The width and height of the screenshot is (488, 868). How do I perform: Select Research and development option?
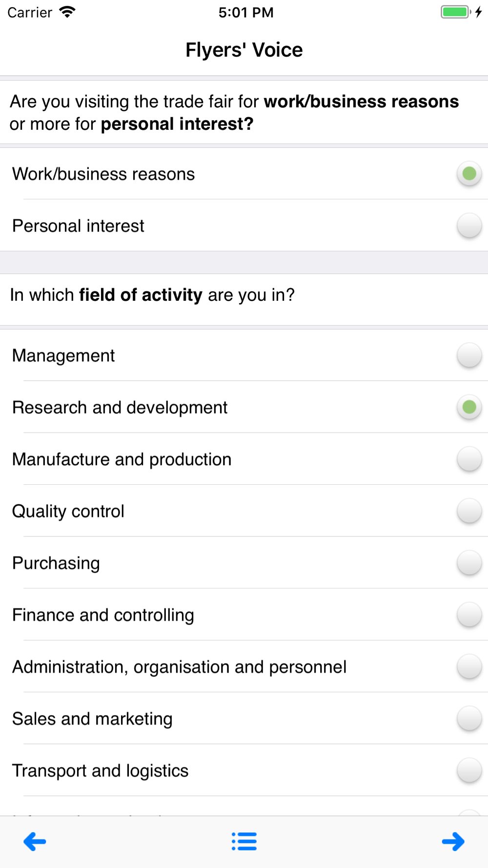[x=469, y=407]
